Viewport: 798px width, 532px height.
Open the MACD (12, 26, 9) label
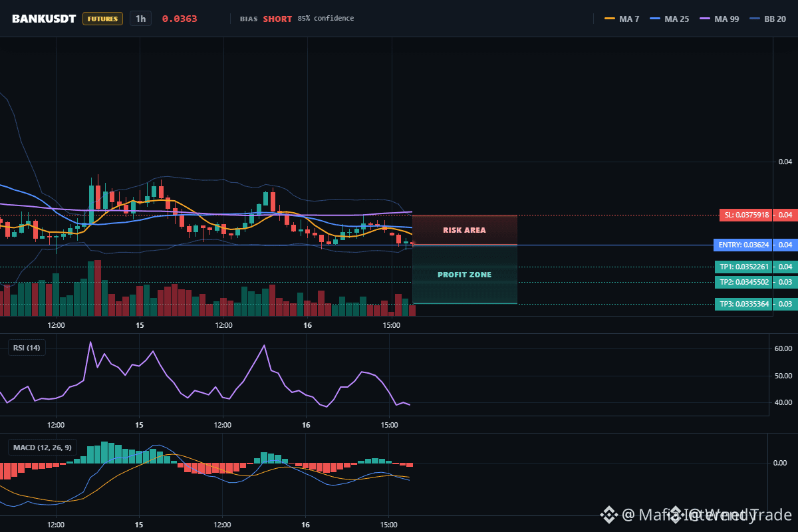(42, 448)
